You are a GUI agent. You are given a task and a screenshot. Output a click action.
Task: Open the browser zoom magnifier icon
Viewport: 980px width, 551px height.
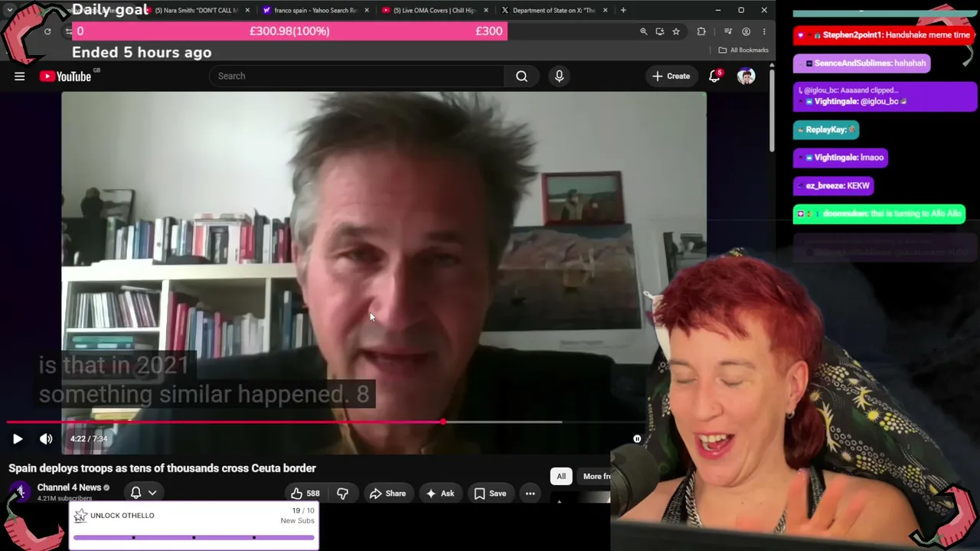tap(643, 31)
